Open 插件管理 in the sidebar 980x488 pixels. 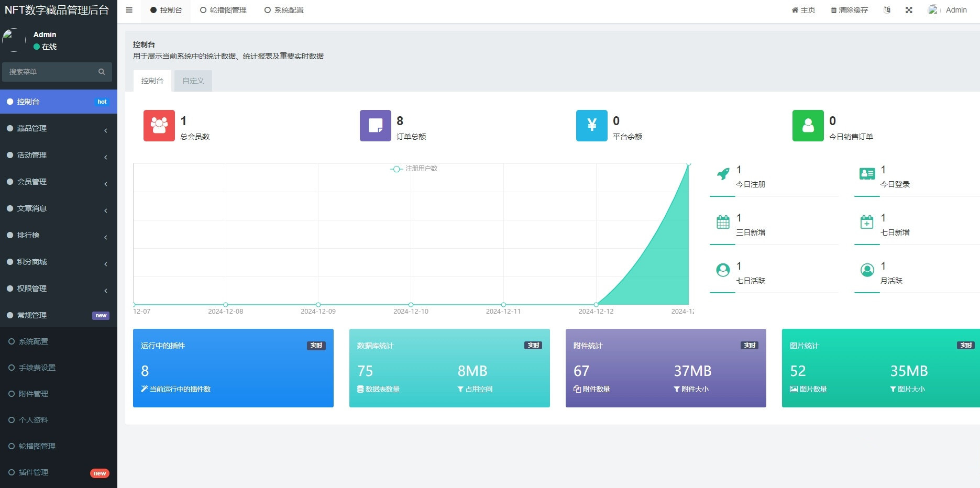point(34,472)
